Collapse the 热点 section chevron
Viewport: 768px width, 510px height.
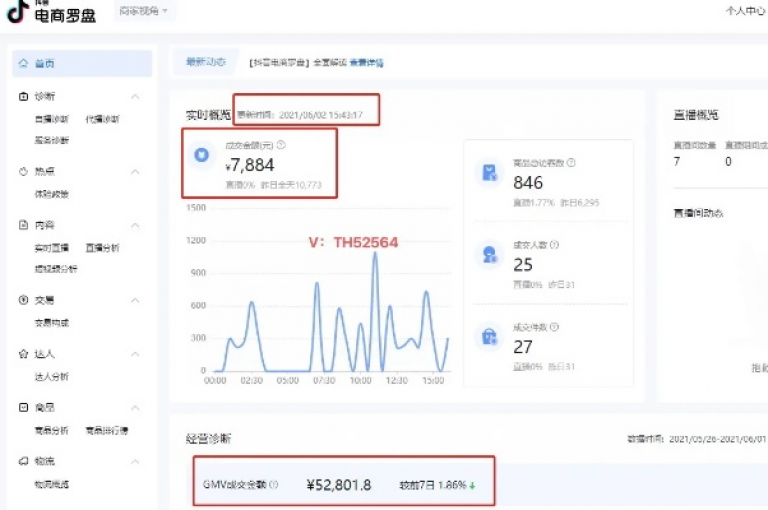coord(135,171)
